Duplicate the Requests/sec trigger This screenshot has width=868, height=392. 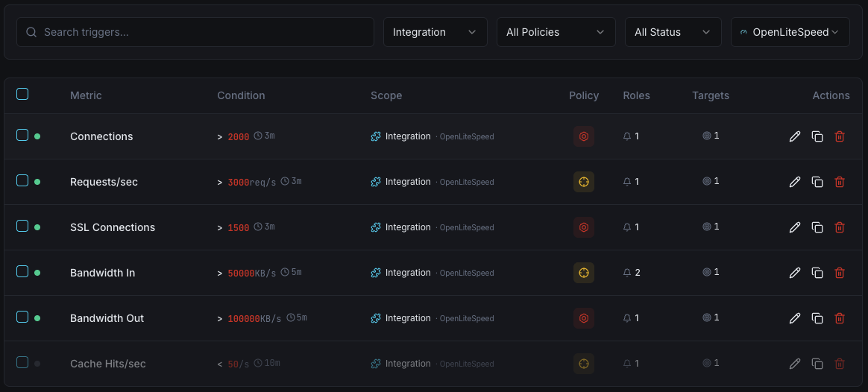tap(817, 182)
